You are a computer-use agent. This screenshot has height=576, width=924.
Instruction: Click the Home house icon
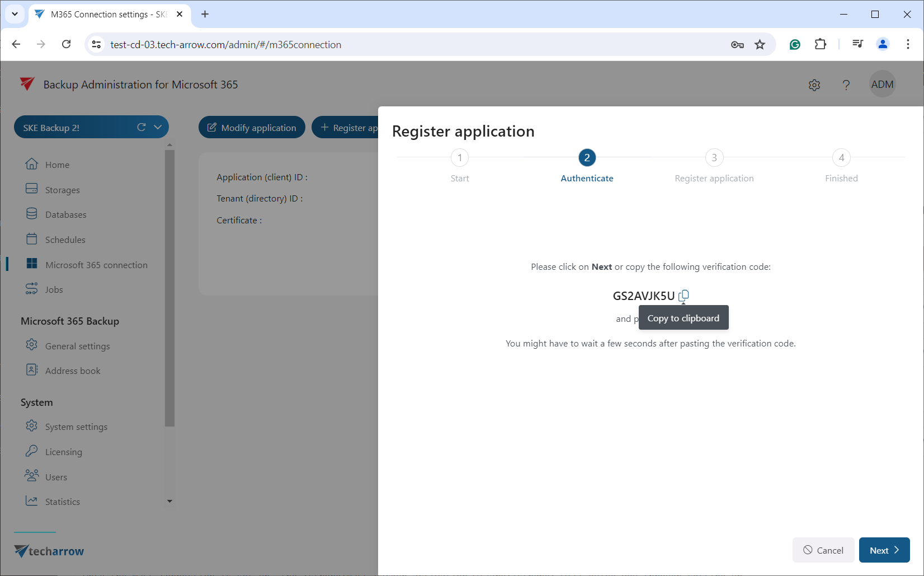(x=32, y=163)
